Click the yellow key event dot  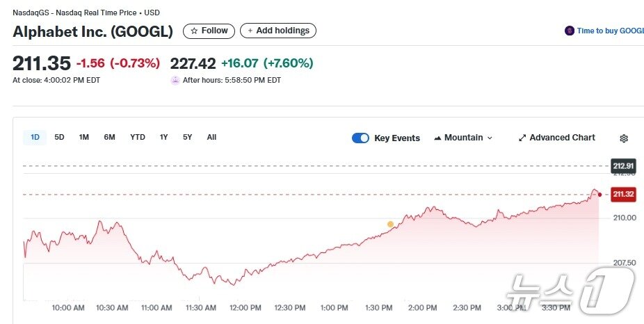(390, 224)
